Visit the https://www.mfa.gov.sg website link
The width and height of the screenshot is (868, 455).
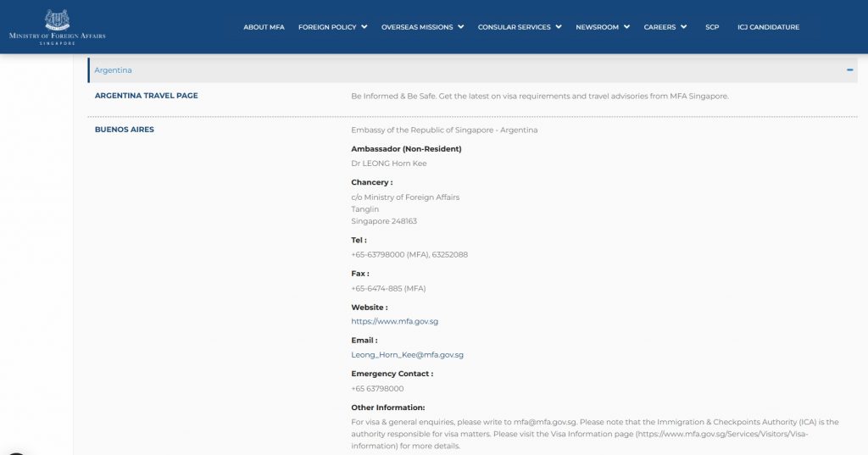pos(394,322)
